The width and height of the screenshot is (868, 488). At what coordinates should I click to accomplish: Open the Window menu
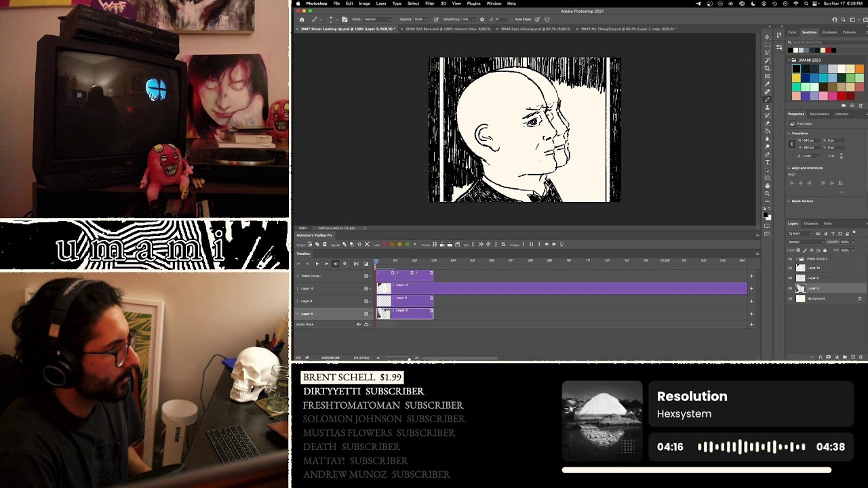click(494, 3)
